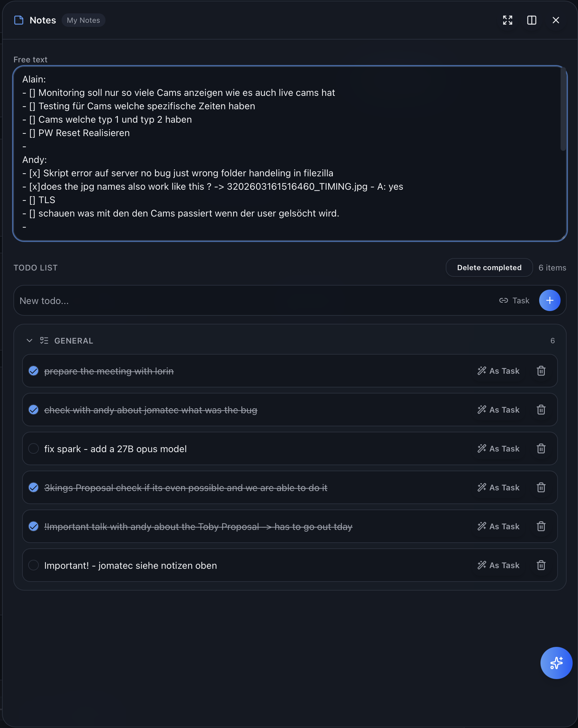Select the My Notes tab badge
Image resolution: width=578 pixels, height=728 pixels.
pos(83,20)
